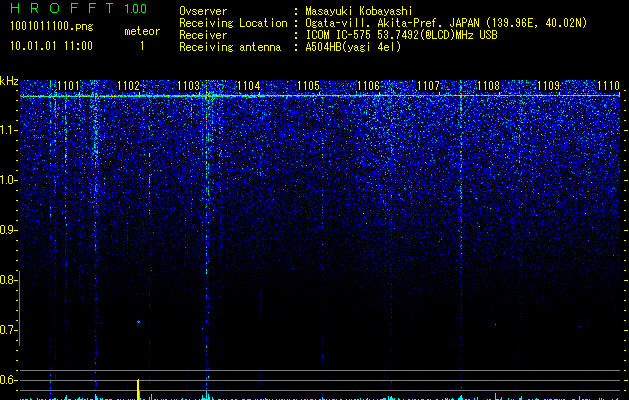This screenshot has width=629, height=400.
Task: Click the 1.1 kHz axis label
Action: pos(9,130)
